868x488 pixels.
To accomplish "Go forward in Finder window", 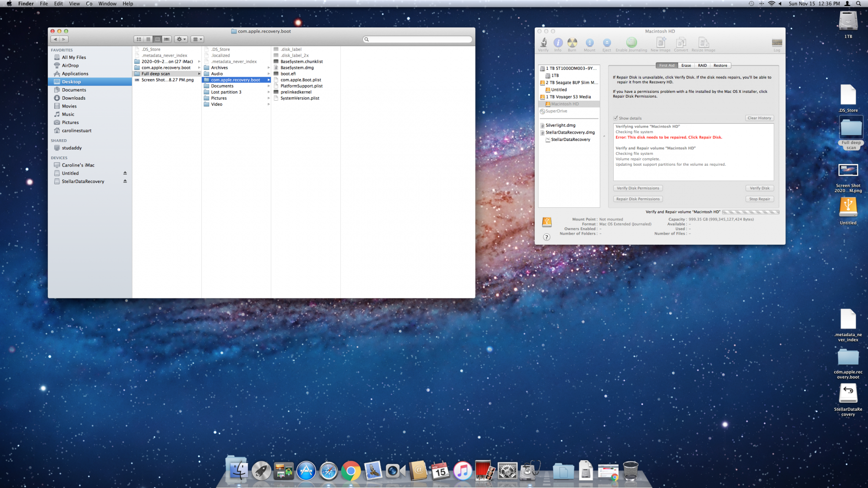I will tap(64, 39).
